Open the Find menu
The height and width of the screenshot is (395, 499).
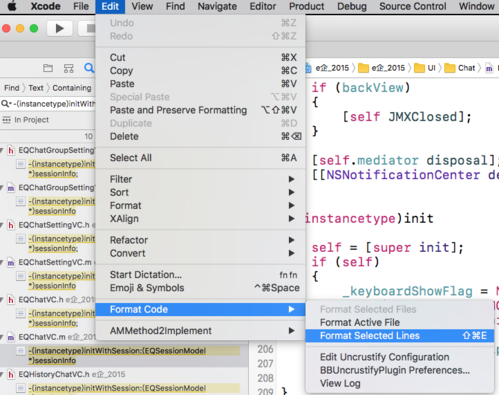tap(175, 6)
